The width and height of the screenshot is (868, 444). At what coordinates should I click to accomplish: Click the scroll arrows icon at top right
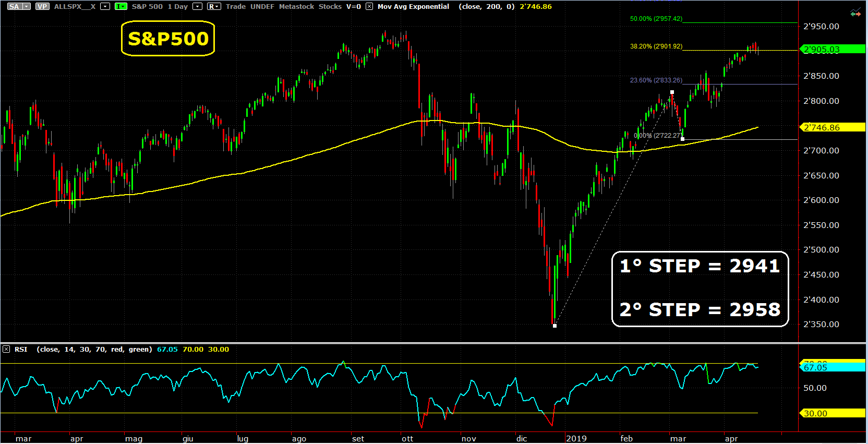tap(855, 13)
